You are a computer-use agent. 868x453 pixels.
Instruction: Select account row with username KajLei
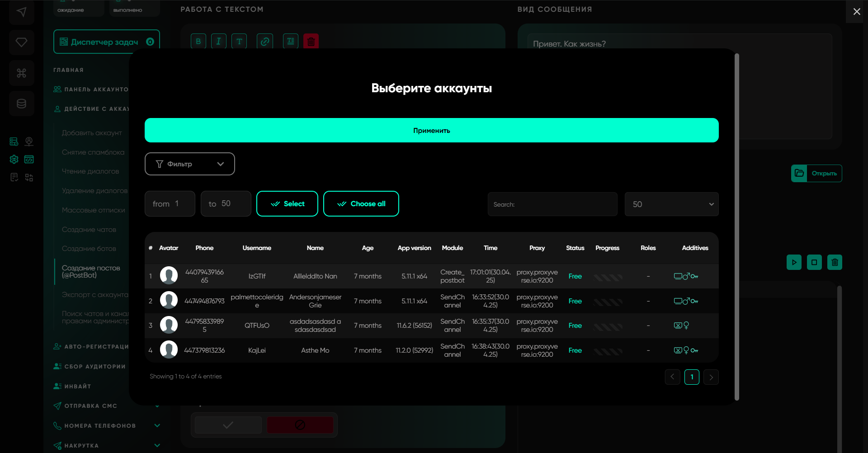pyautogui.click(x=257, y=350)
